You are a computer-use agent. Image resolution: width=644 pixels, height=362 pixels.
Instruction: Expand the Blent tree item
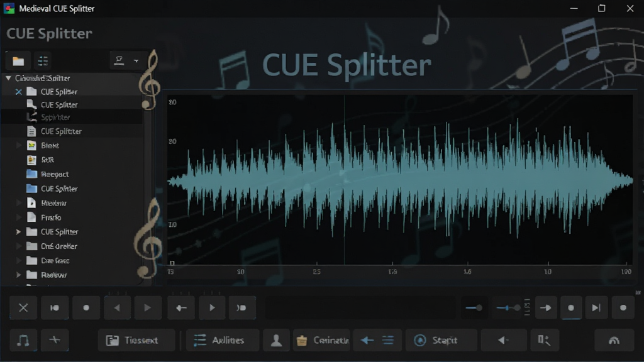[18, 145]
